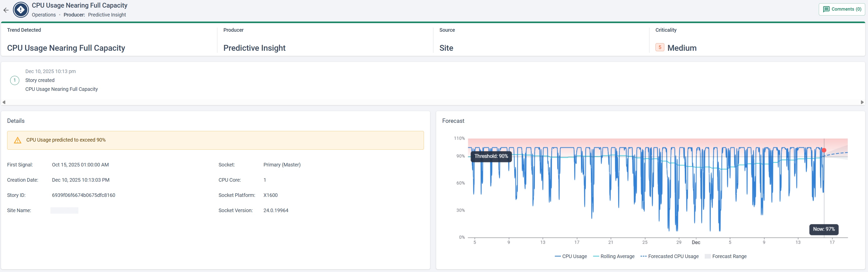The width and height of the screenshot is (868, 272).
Task: Click the back arrow to return
Action: click(6, 10)
